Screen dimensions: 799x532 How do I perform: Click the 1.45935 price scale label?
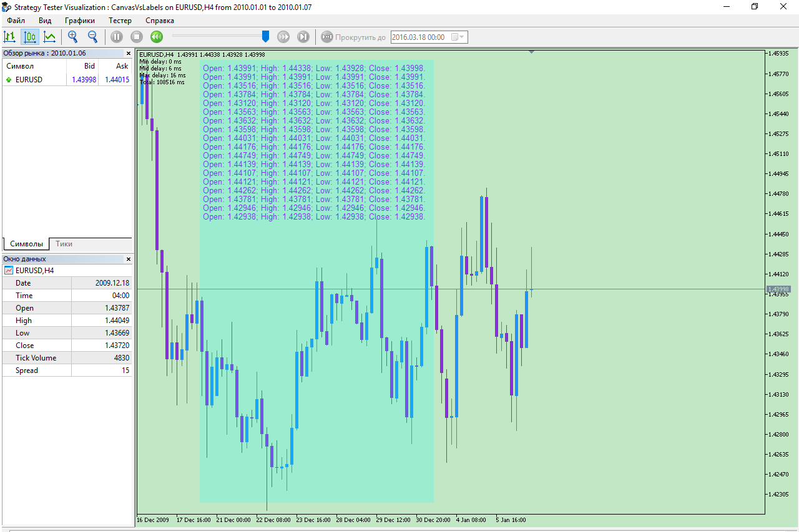(779, 54)
